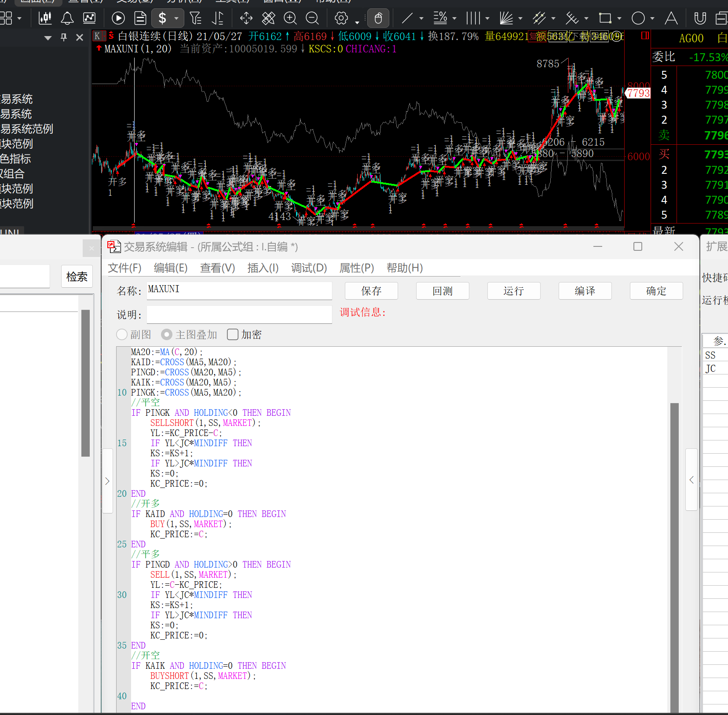Click the dollar sign trading icon
This screenshot has width=728, height=715.
coord(162,18)
